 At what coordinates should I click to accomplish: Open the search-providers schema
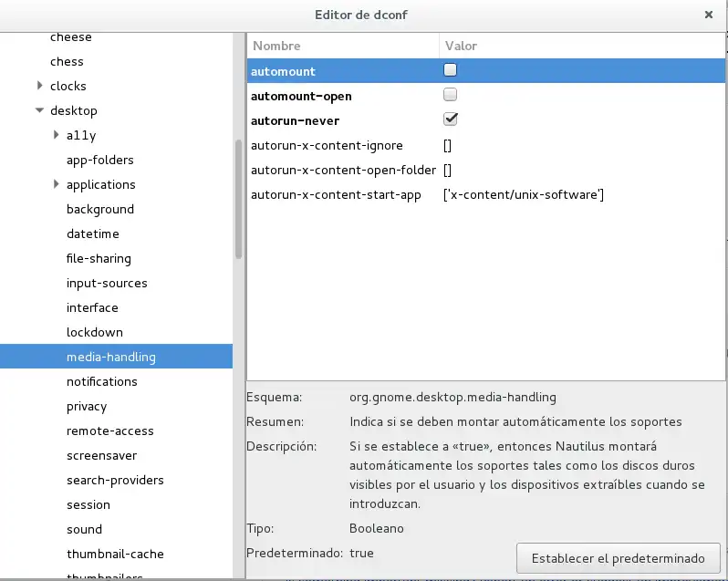coord(115,481)
